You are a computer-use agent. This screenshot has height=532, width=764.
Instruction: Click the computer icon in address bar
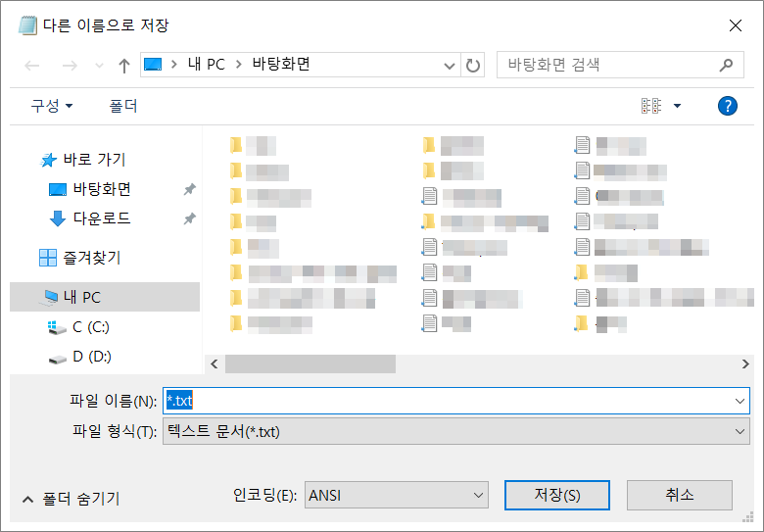(153, 65)
